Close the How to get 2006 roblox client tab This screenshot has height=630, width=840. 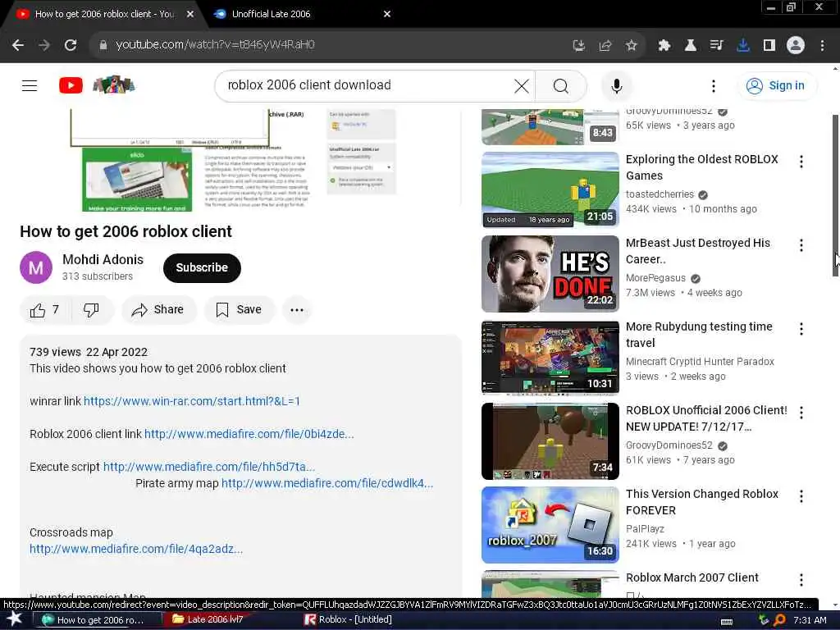pyautogui.click(x=190, y=14)
